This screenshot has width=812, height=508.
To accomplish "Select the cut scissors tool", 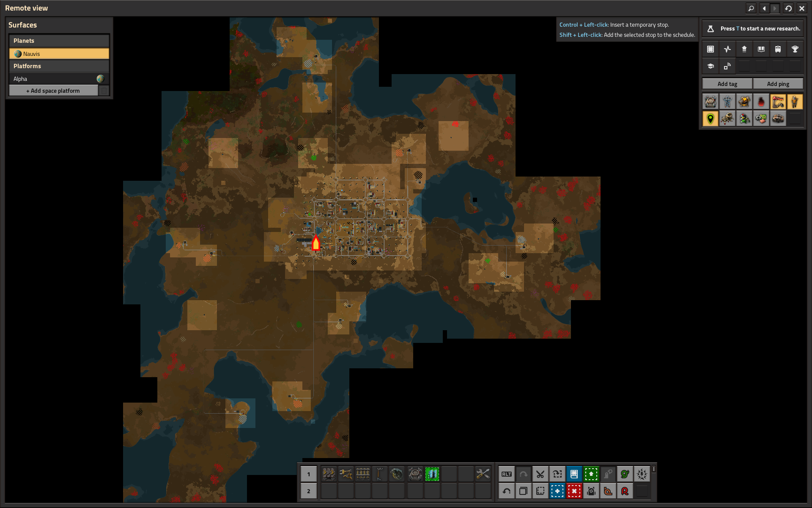I will click(x=540, y=474).
